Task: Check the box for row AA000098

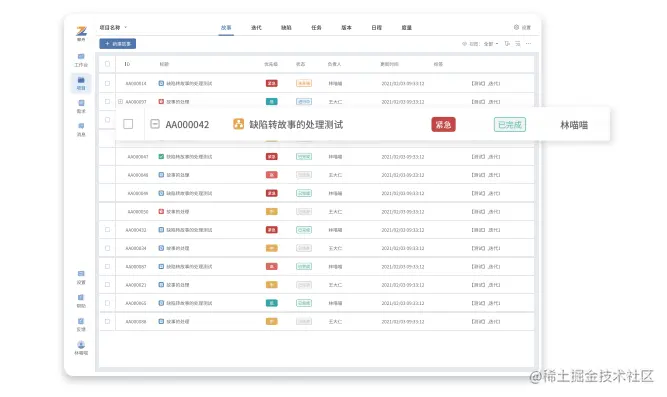Action: click(107, 321)
